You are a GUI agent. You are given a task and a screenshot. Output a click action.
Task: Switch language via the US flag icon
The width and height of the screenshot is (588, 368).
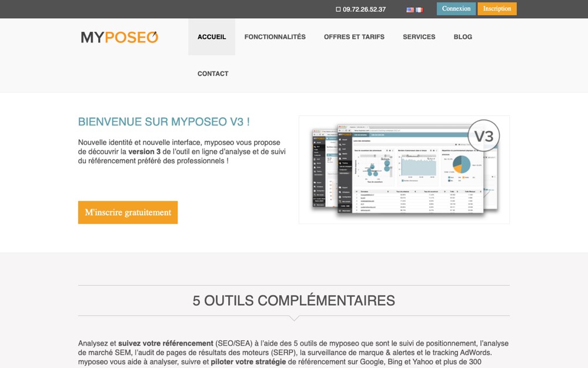coord(410,10)
